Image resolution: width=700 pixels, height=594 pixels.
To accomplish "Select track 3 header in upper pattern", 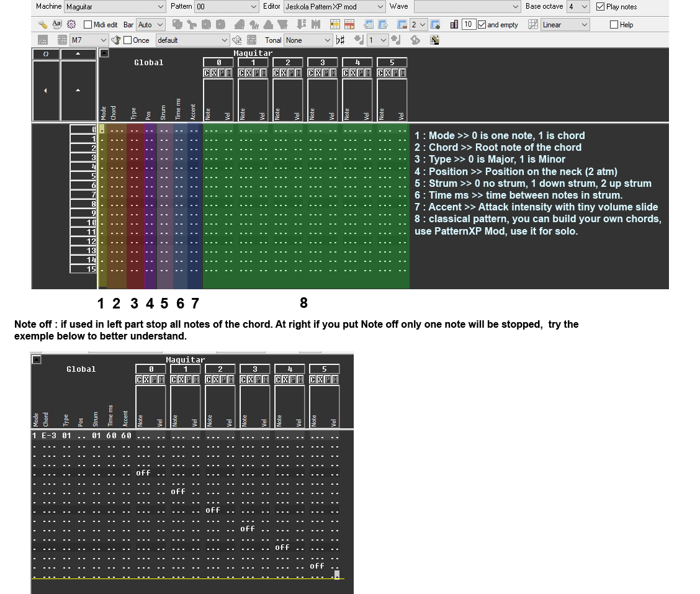I will pos(322,63).
